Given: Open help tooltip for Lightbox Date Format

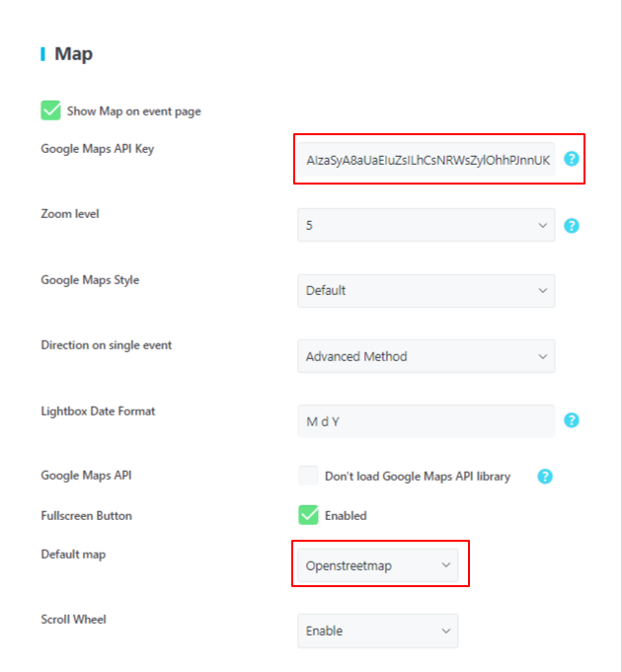Looking at the screenshot, I should 571,420.
